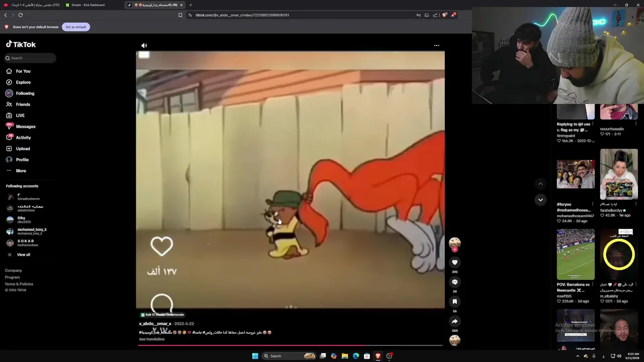Save video using the bookmark icon

454,302
